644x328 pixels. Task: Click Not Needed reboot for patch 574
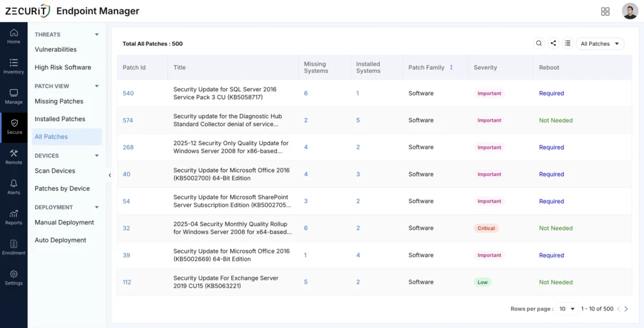(x=556, y=120)
